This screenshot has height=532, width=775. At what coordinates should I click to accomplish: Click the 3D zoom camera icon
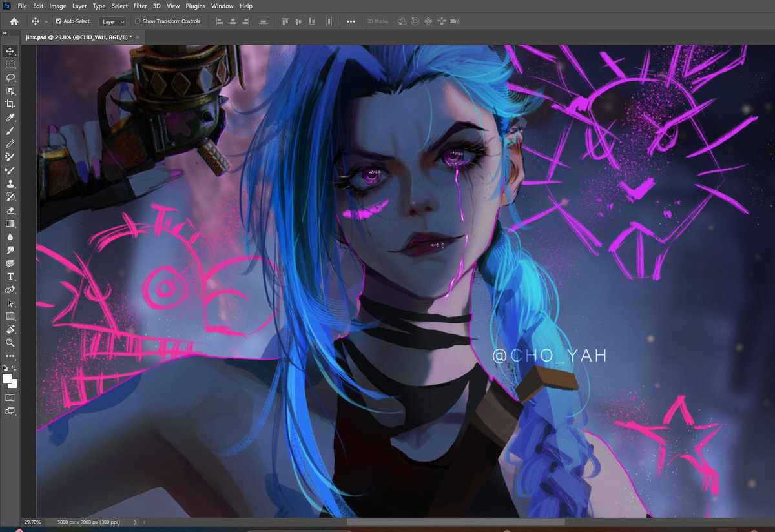[x=455, y=21]
